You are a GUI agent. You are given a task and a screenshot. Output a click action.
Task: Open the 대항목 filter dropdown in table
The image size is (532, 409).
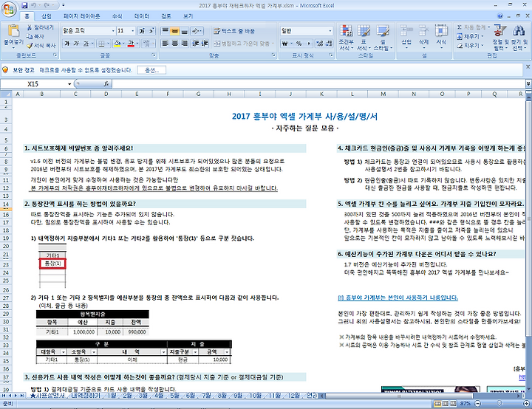[63, 352]
